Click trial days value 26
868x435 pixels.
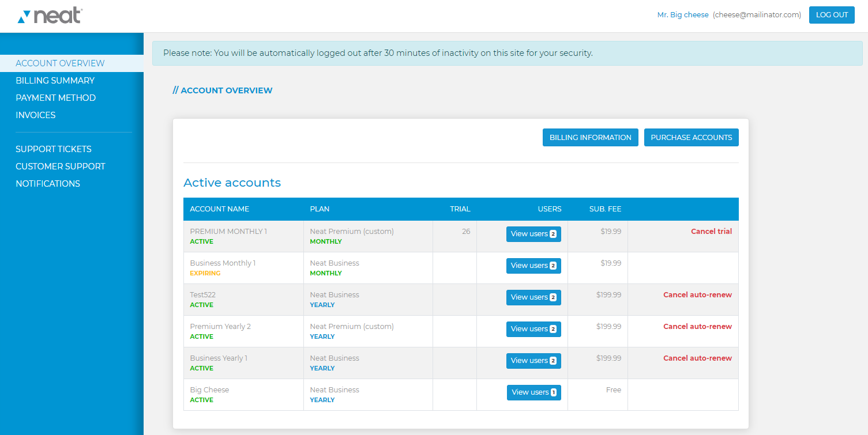pos(466,232)
